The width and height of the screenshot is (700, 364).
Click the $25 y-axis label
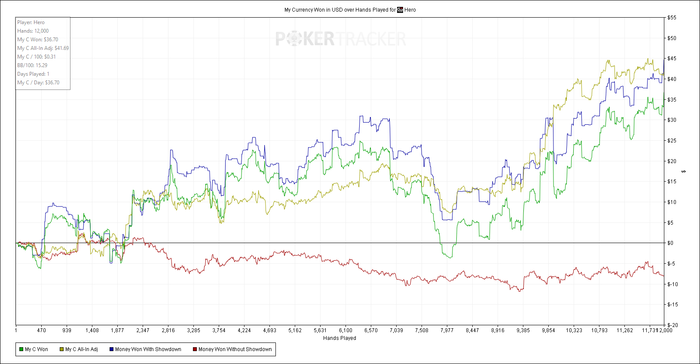(x=671, y=141)
